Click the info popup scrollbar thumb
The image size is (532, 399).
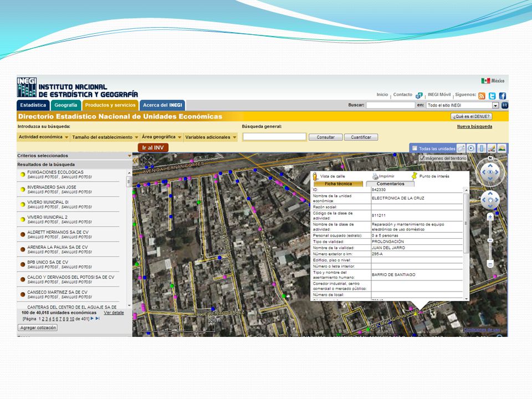[x=466, y=223]
